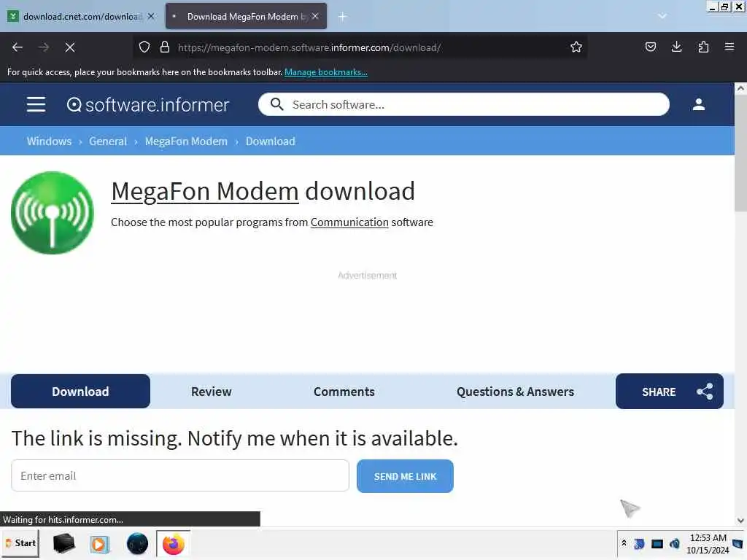Select the Download MegaFon Modem tab

point(246,17)
